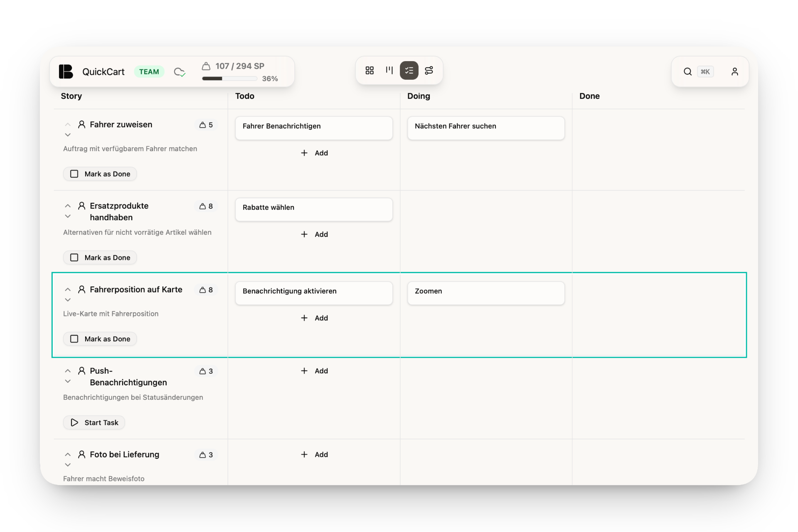
Task: Open the Zoomen card in Doing
Action: click(x=486, y=293)
